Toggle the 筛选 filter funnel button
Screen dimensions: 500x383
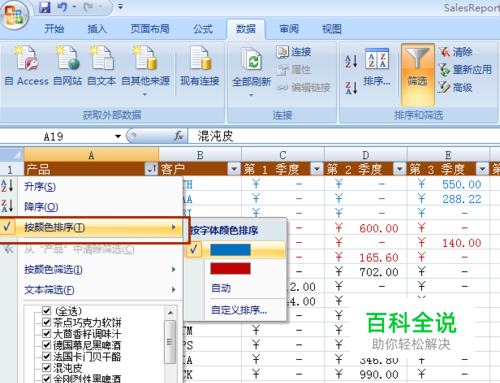click(x=418, y=74)
